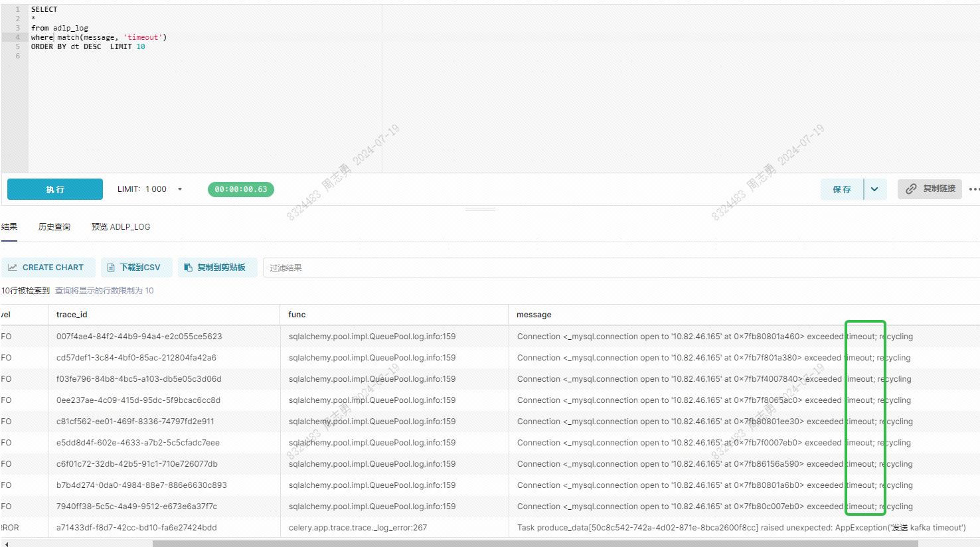Click the CREATE CHART button
The image size is (980, 547).
[x=48, y=268]
